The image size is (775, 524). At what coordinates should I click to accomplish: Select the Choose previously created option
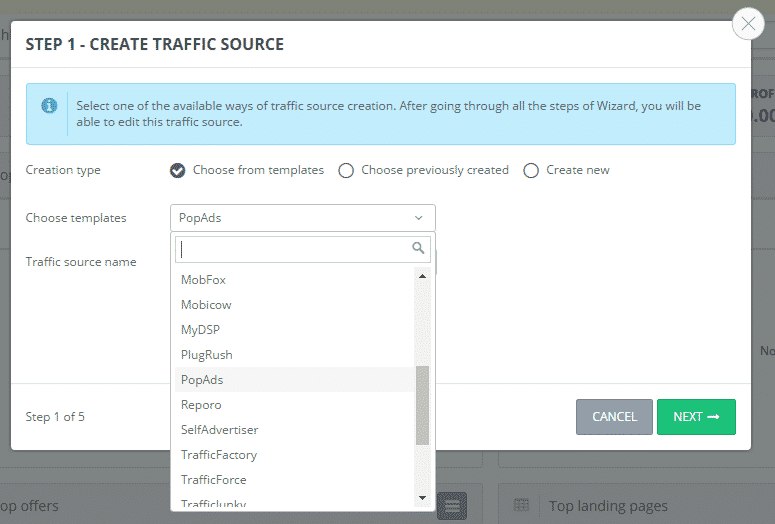point(346,170)
